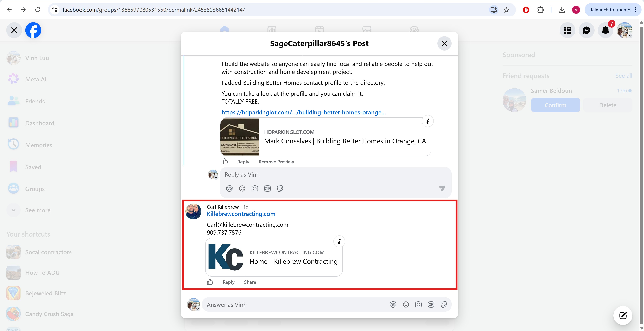Like the Building Better Homes comment
This screenshot has height=331, width=644.
(x=225, y=162)
